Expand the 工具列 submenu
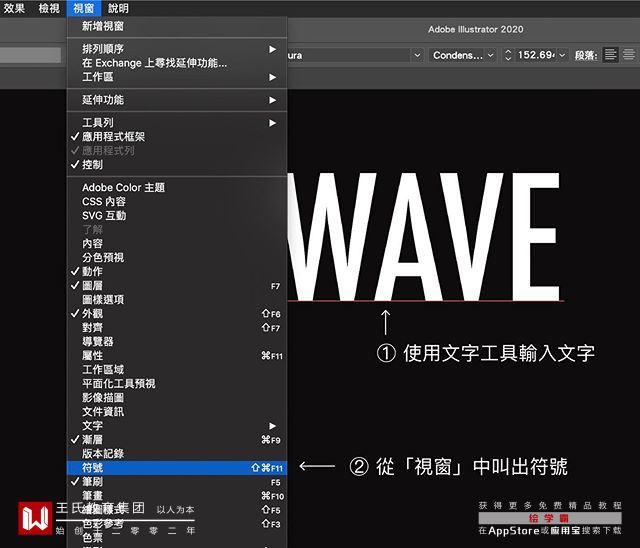640x548 pixels. pyautogui.click(x=177, y=122)
